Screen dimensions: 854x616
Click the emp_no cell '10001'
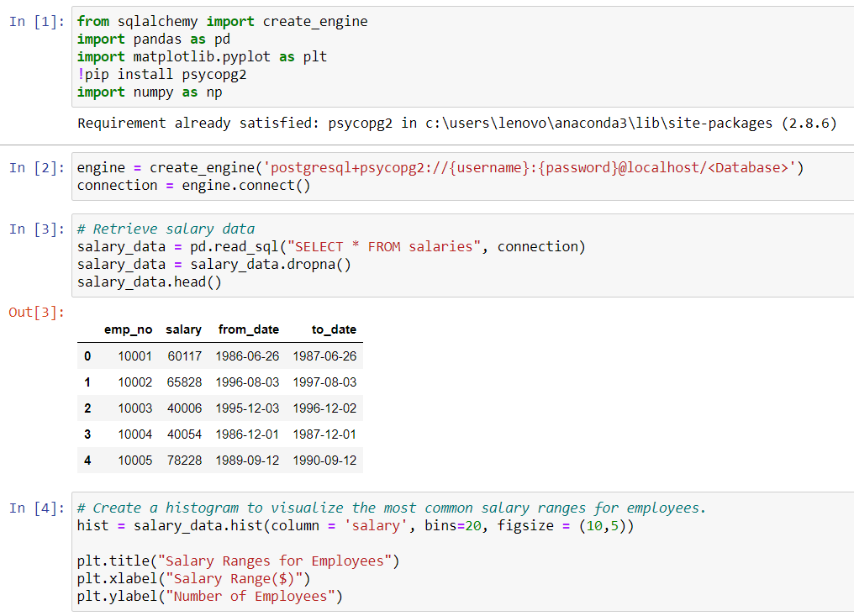pos(135,356)
